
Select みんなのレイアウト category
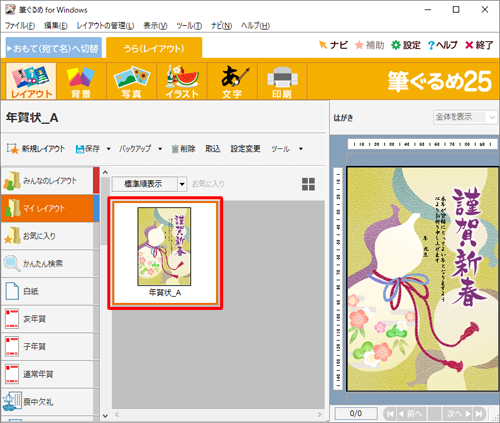pyautogui.click(x=47, y=181)
